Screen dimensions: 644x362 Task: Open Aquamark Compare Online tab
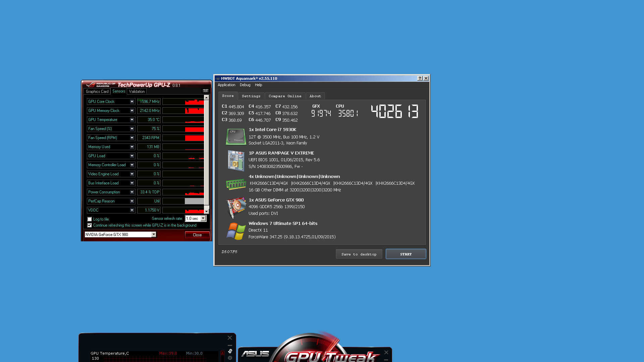click(285, 96)
